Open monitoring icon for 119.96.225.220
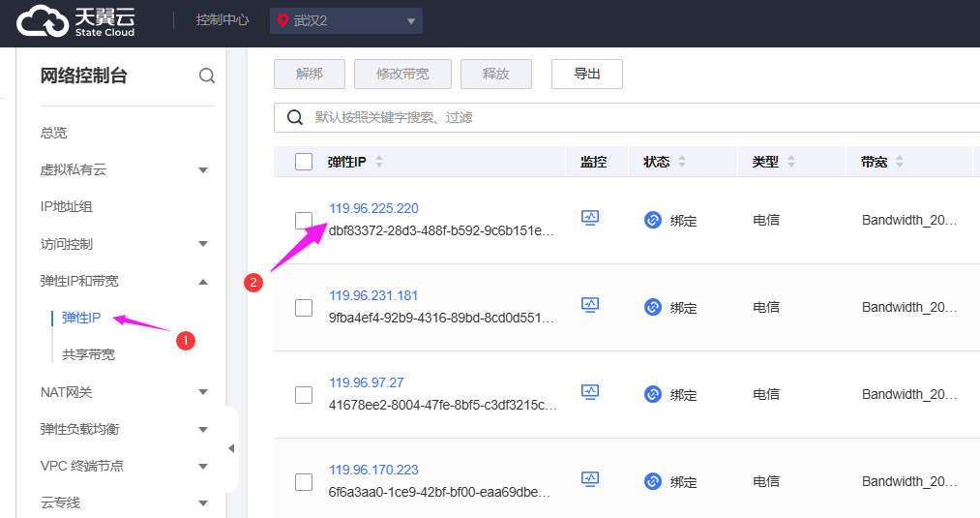Screen dimensions: 980x518 [590, 218]
